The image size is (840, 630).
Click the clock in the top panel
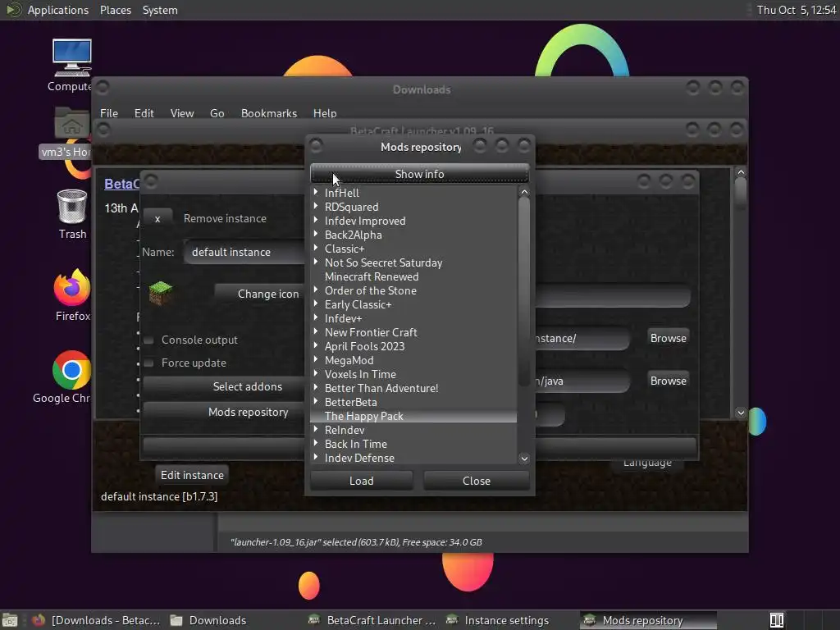(x=796, y=10)
